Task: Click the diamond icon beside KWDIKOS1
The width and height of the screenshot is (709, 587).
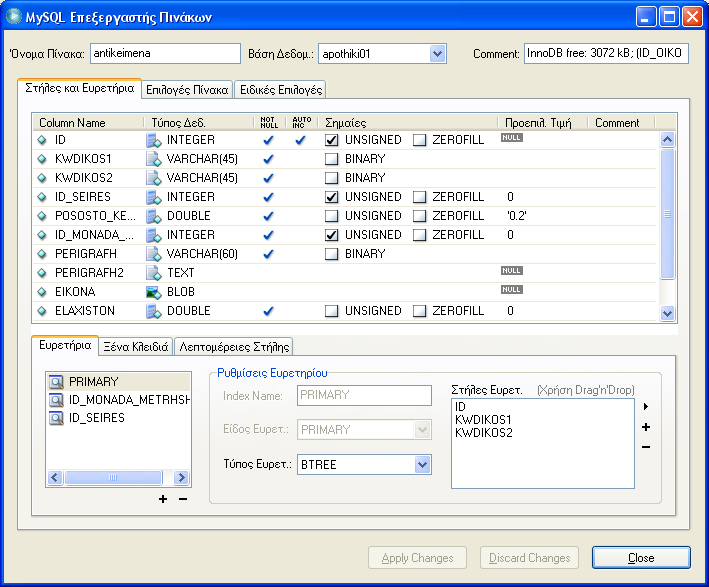Action: (x=42, y=159)
